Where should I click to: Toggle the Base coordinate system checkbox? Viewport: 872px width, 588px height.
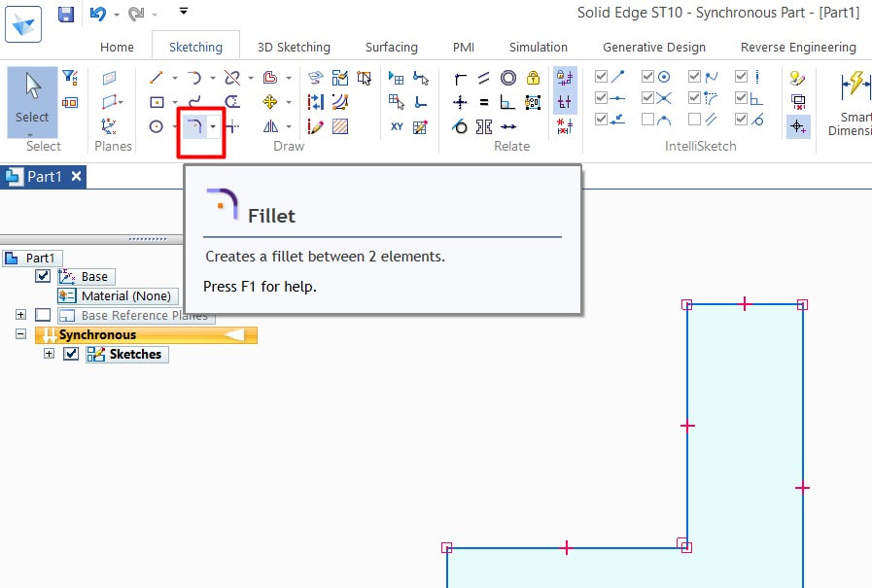(x=43, y=277)
